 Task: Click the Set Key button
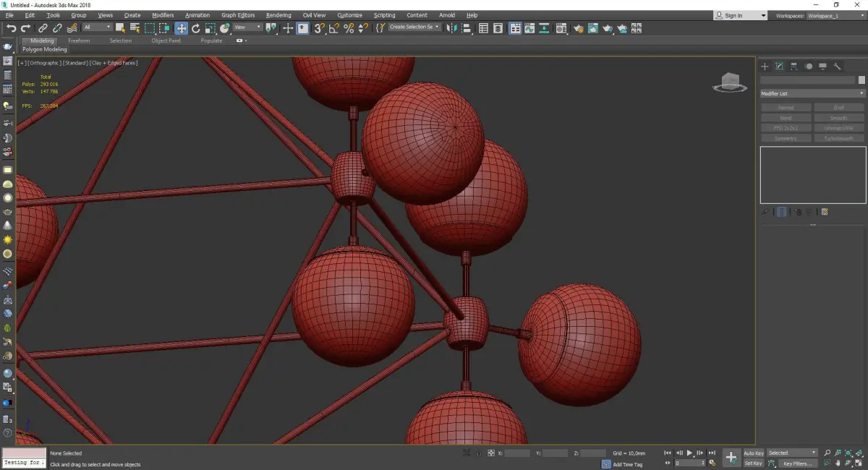[754, 463]
